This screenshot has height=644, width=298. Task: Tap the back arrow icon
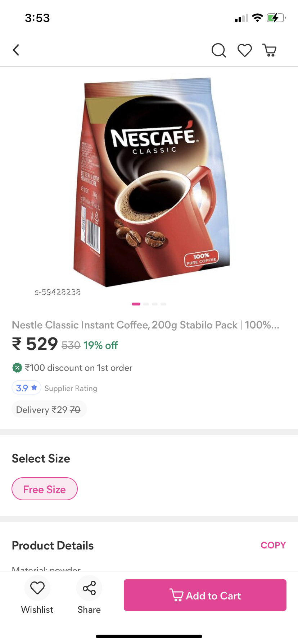coord(16,50)
